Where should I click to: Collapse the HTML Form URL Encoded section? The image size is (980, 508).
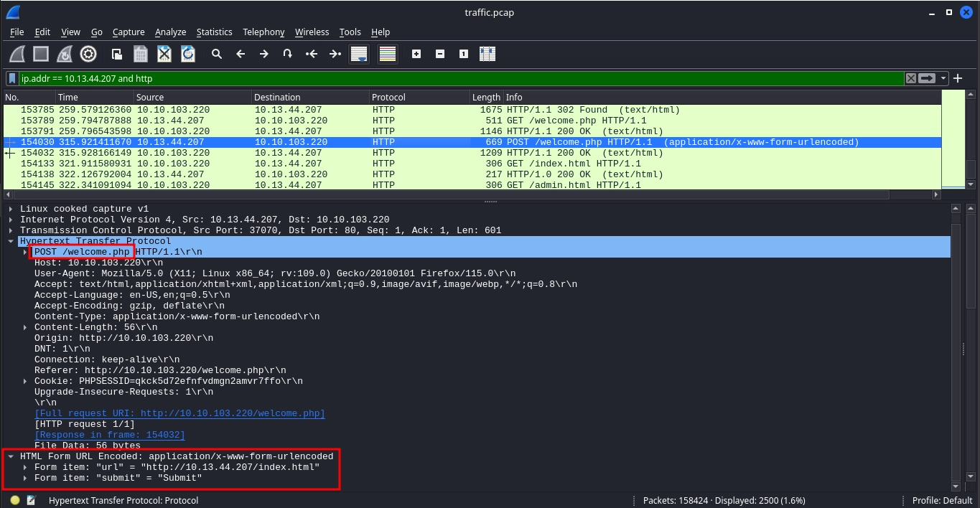11,456
